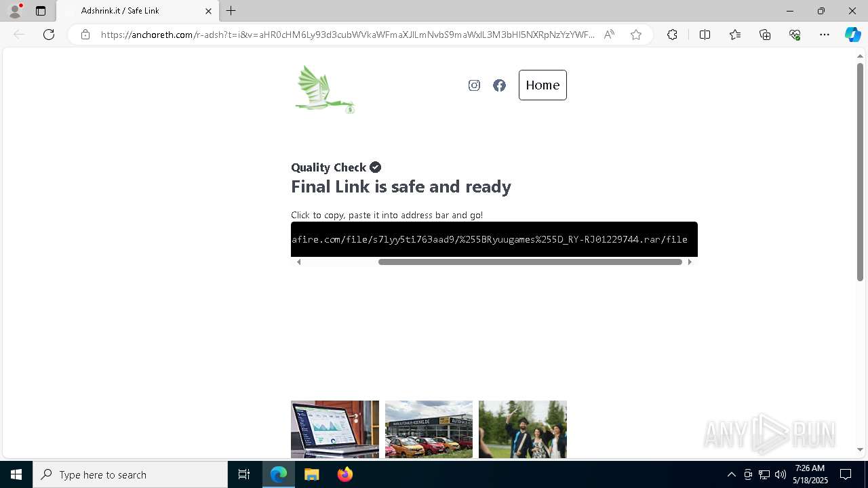Open the Windows Start menu
Image resolution: width=868 pixels, height=488 pixels.
tap(16, 474)
